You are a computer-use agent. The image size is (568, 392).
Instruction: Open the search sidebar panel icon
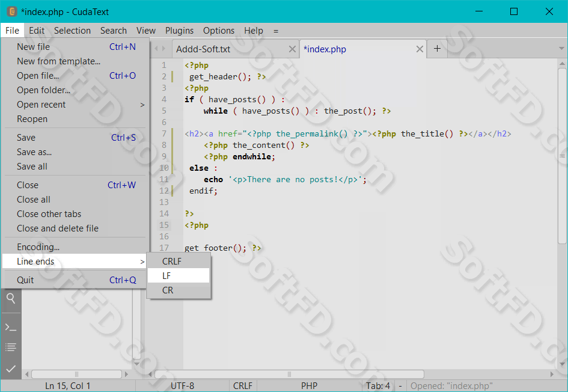tap(11, 299)
